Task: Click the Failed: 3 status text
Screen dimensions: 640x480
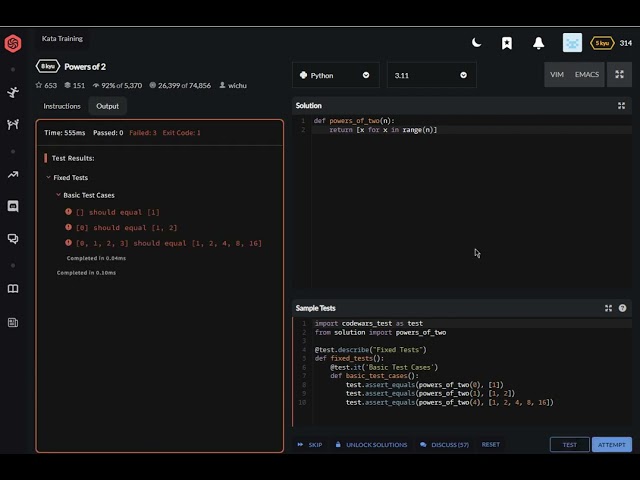Action: click(x=143, y=133)
